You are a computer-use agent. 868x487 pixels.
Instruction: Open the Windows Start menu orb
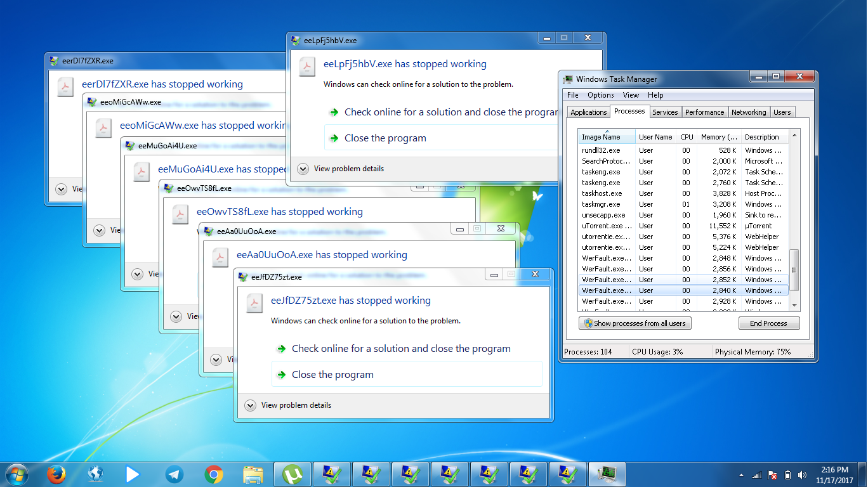point(16,474)
